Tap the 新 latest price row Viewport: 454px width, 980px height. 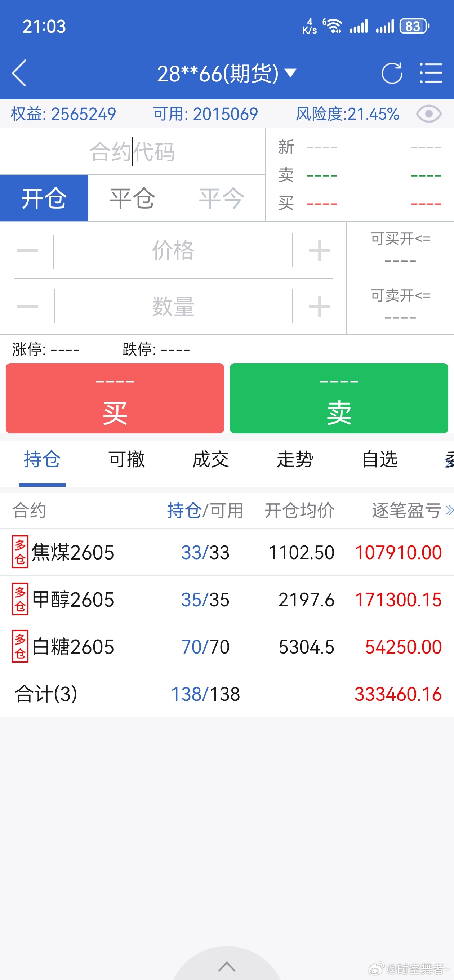pos(360,147)
